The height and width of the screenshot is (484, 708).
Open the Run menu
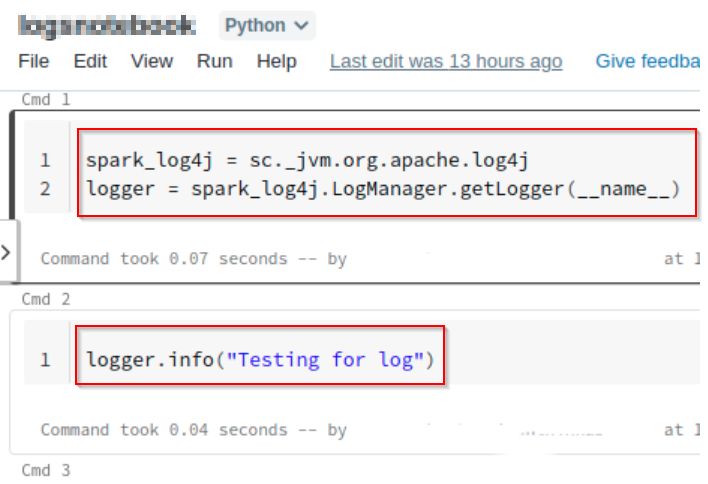[x=214, y=61]
